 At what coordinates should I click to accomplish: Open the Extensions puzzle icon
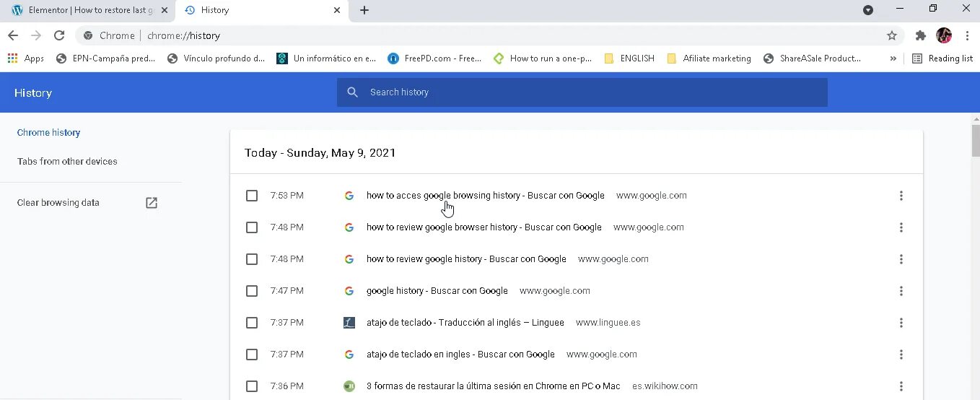point(920,35)
